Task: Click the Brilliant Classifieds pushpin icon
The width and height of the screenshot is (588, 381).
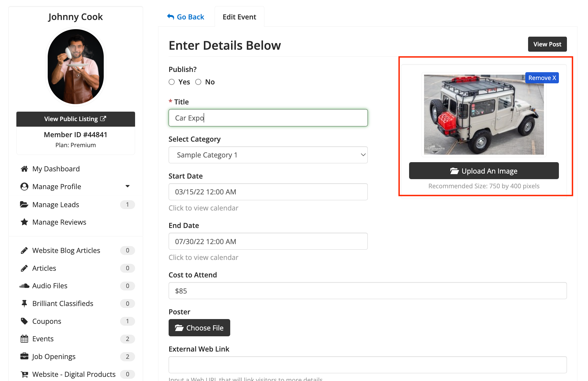Action: [24, 304]
